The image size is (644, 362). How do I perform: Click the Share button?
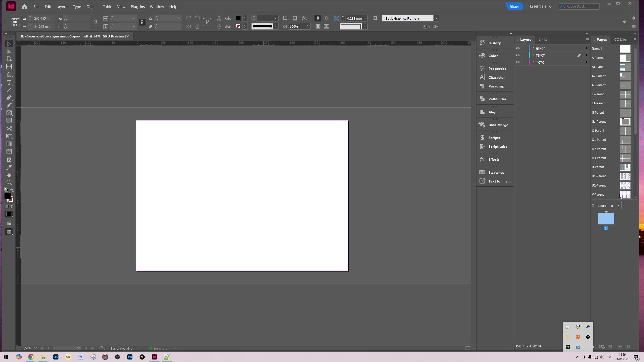pos(514,7)
